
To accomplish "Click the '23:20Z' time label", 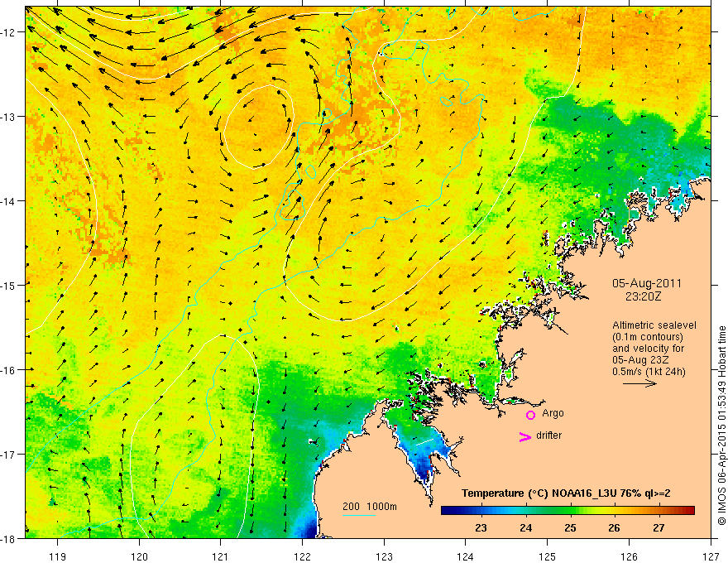I will pyautogui.click(x=643, y=296).
